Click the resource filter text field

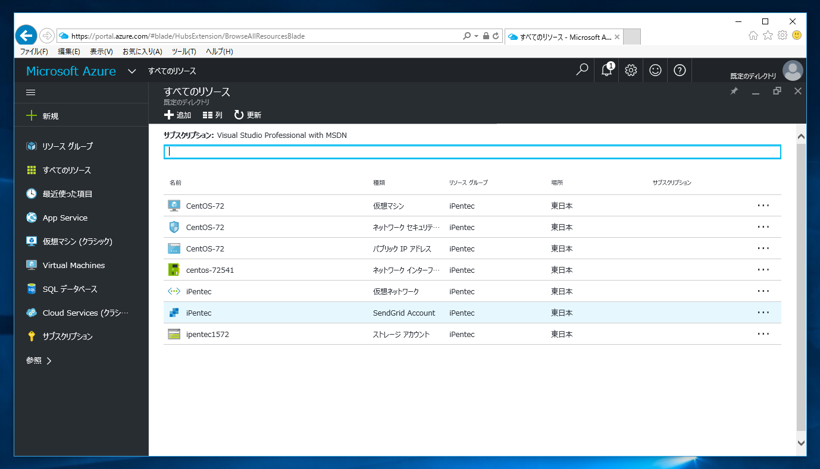pyautogui.click(x=472, y=152)
